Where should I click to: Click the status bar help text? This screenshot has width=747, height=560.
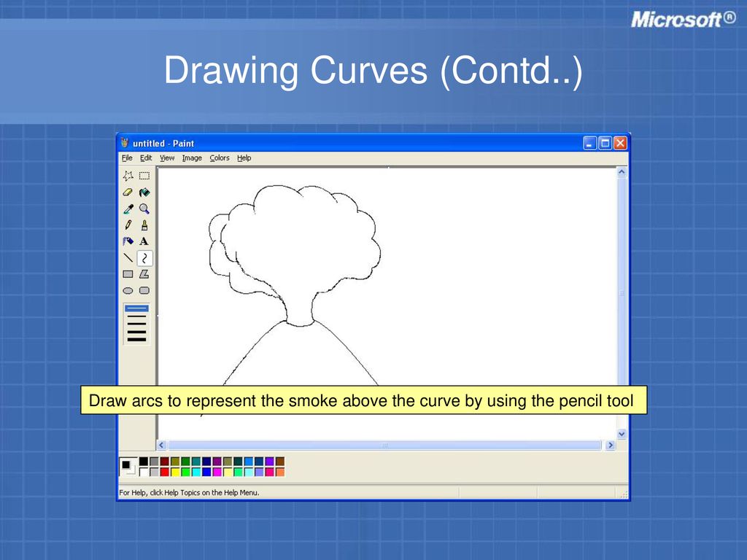(x=189, y=492)
